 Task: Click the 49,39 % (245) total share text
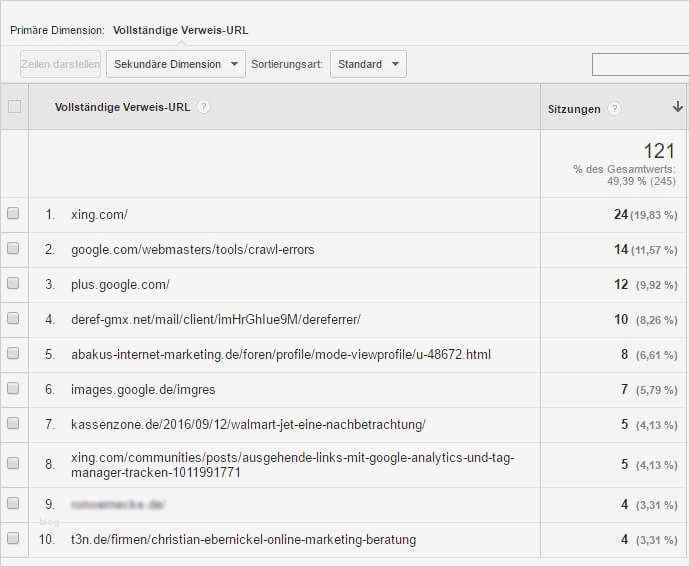tap(641, 181)
